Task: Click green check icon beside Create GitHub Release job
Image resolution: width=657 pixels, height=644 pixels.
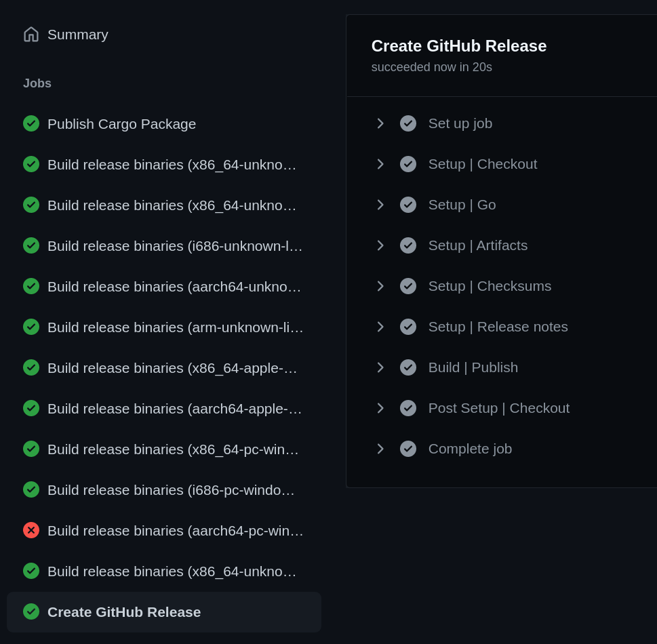Action: coord(31,611)
